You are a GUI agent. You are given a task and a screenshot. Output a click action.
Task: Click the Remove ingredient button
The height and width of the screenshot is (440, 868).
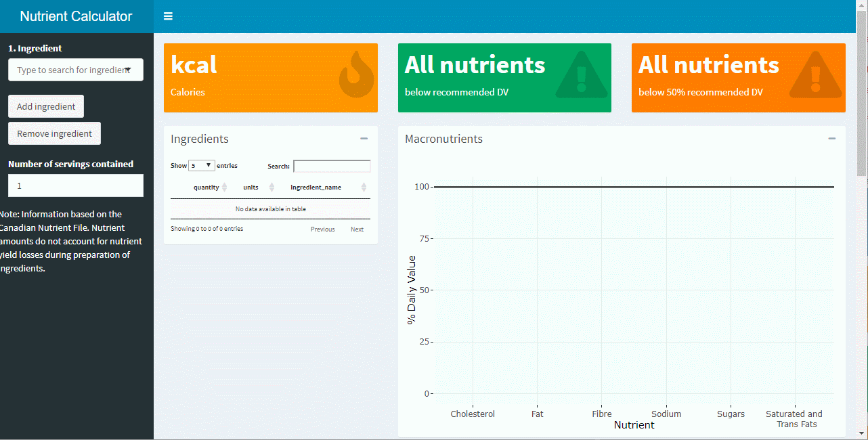point(54,133)
